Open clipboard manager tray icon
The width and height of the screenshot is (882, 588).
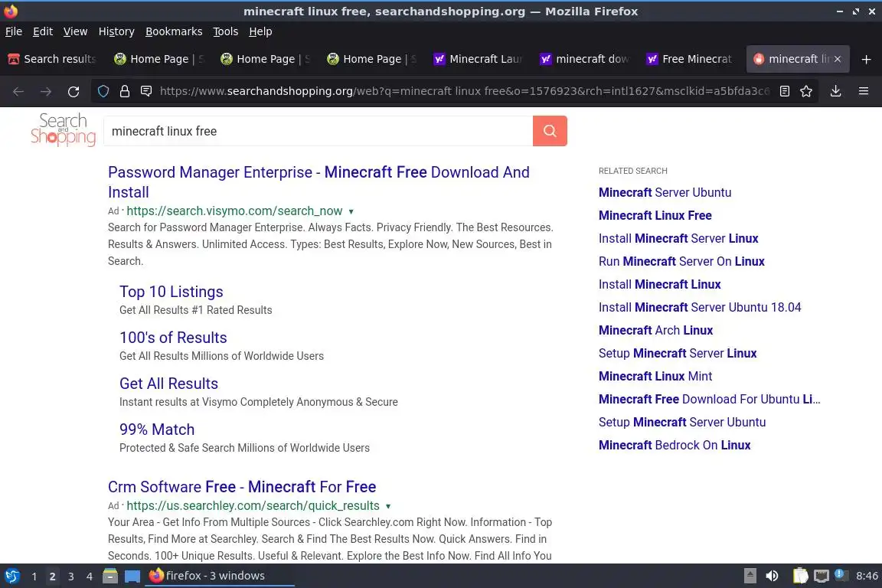(x=800, y=576)
